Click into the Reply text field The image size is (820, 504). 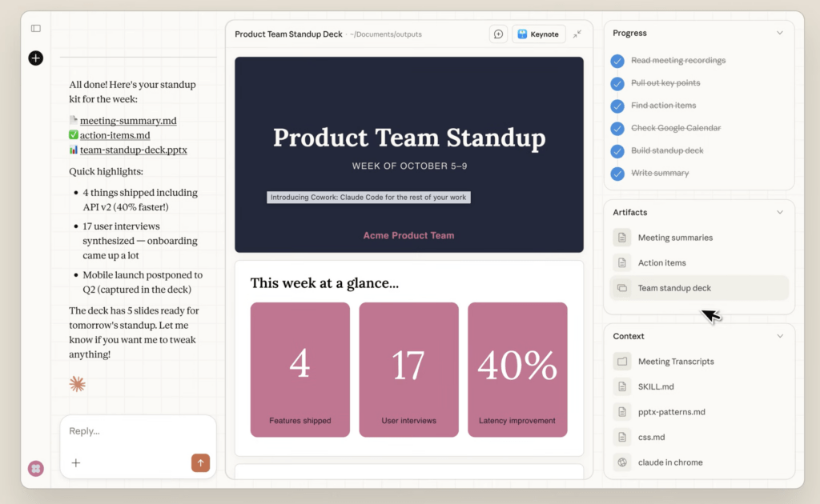click(x=138, y=431)
